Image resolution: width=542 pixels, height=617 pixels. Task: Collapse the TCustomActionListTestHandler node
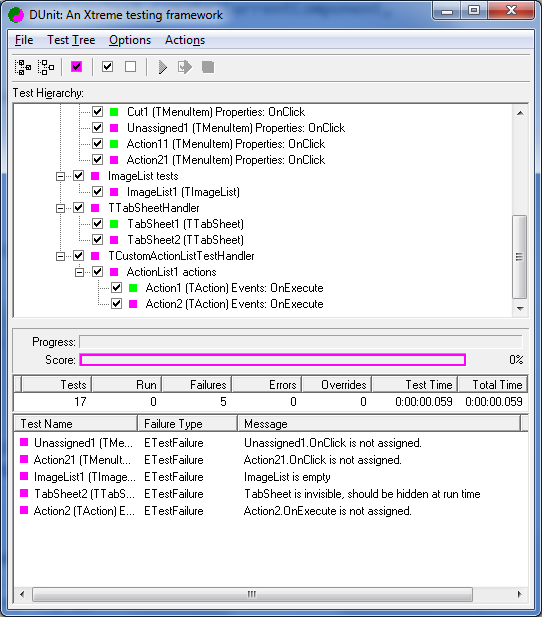(60, 257)
